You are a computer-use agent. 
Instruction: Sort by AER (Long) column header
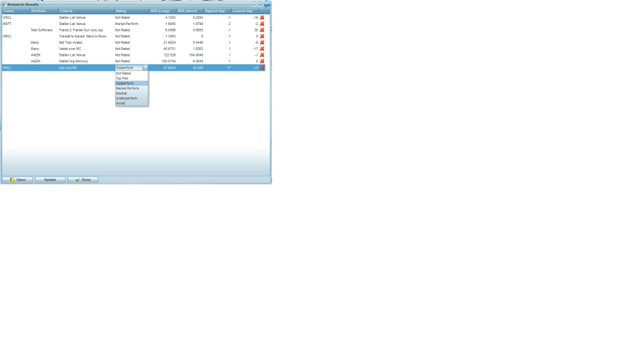tap(161, 11)
